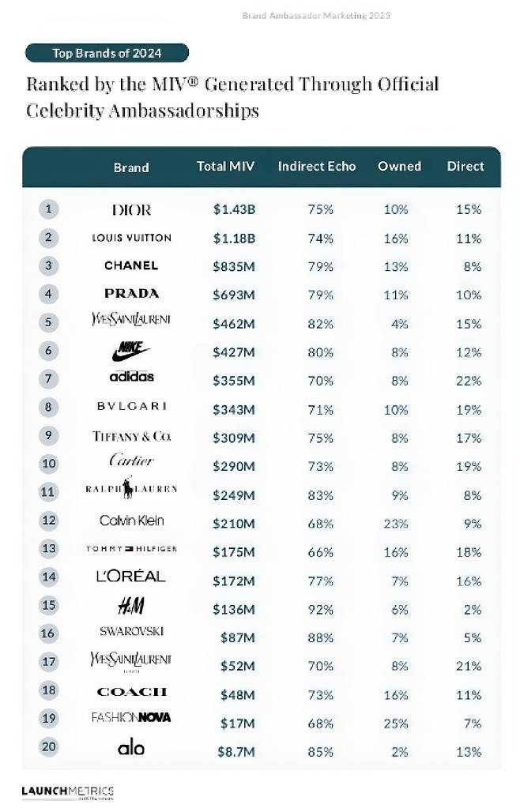Click the Fashion Nova logo
Viewport: 520px width, 812px height.
tap(131, 717)
